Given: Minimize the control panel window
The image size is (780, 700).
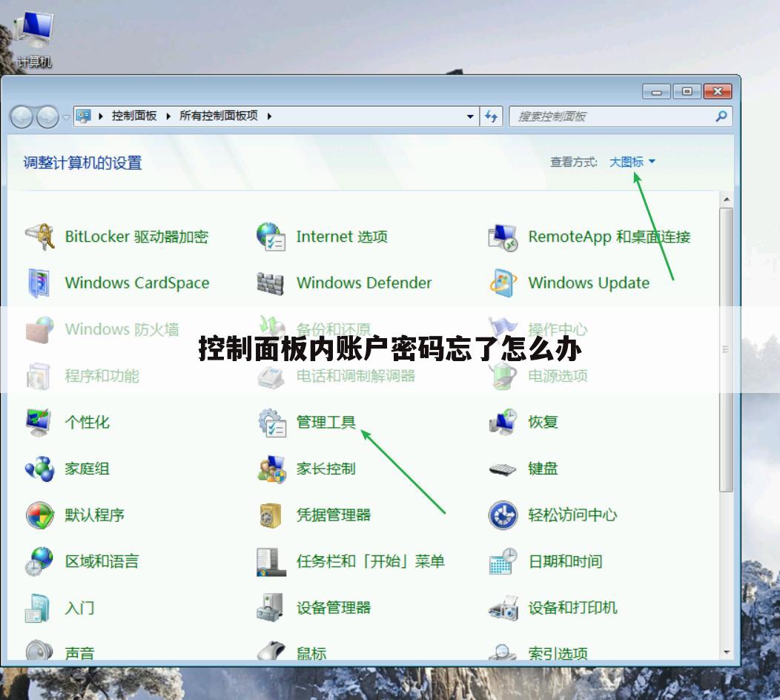Looking at the screenshot, I should click(x=657, y=91).
